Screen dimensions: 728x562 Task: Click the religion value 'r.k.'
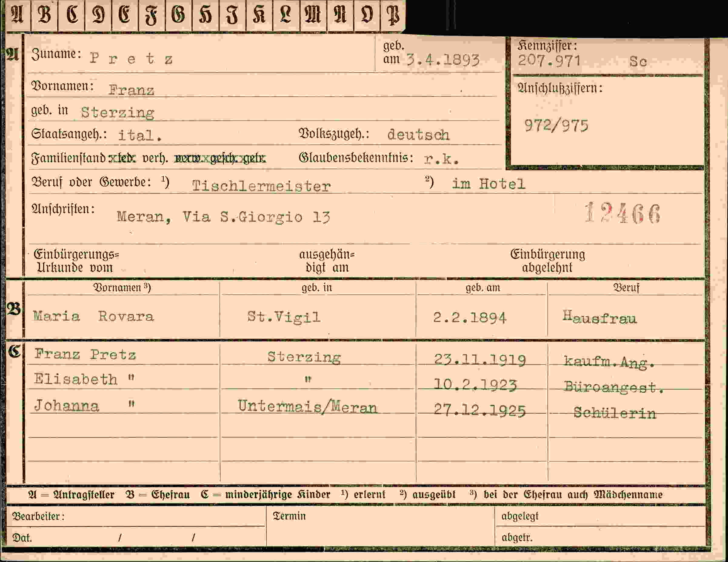442,159
